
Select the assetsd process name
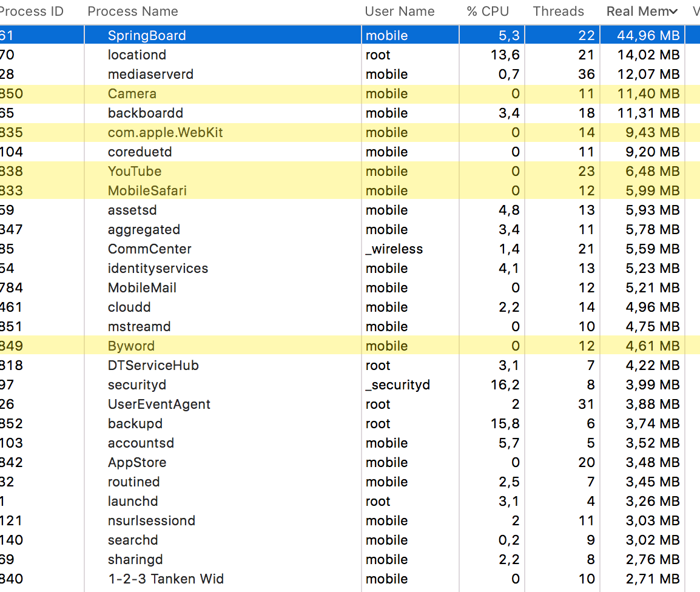[x=132, y=210]
